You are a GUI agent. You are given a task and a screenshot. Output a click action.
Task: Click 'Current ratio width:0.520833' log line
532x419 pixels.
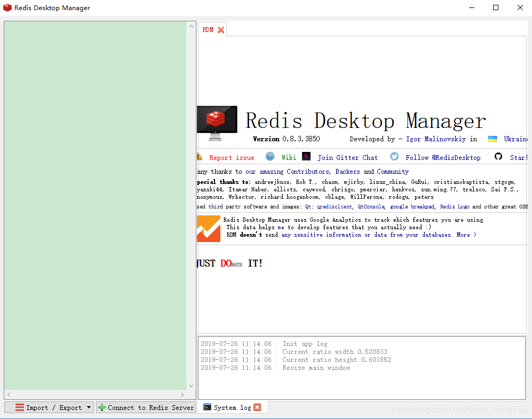tap(294, 352)
